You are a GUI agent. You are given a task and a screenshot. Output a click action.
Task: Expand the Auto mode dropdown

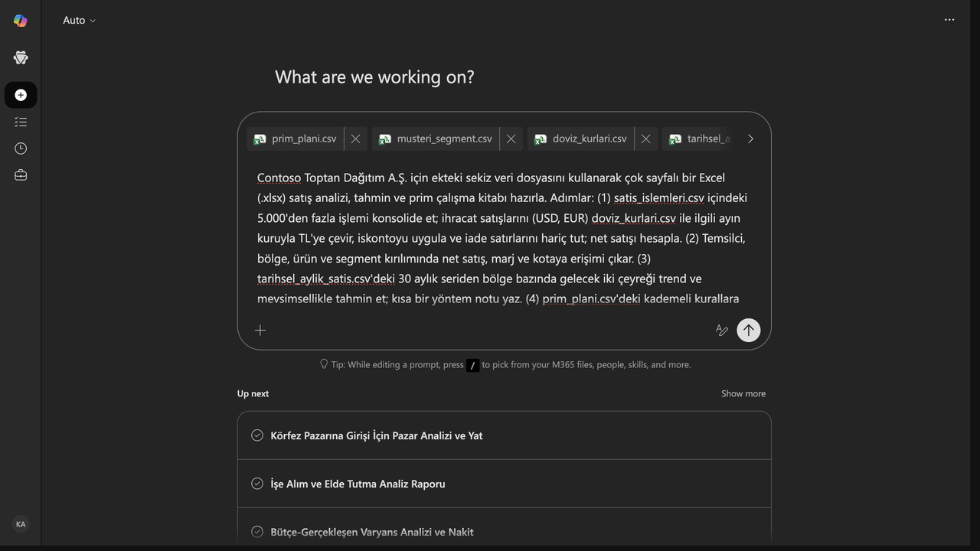click(80, 21)
